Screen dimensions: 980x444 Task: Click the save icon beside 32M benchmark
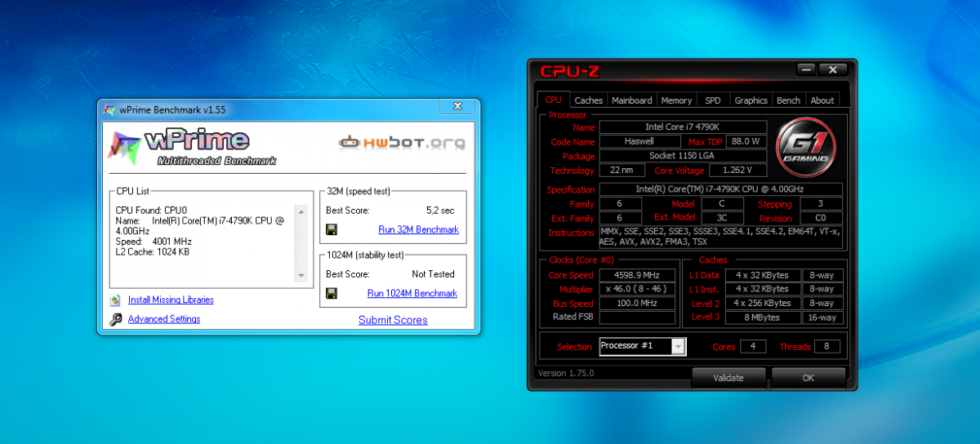332,229
